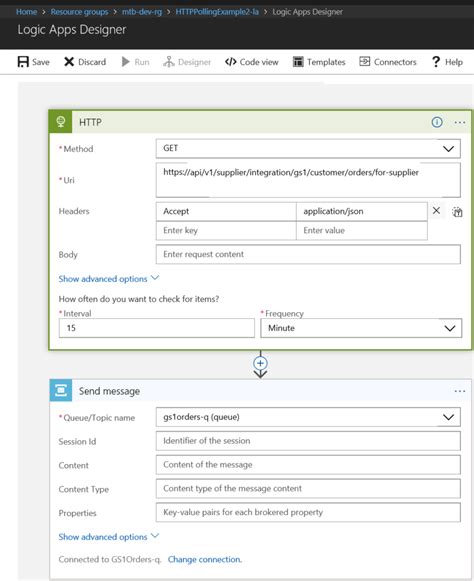Click the HTTP trigger info icon
Screen dimensions: 474x581
[437, 122]
